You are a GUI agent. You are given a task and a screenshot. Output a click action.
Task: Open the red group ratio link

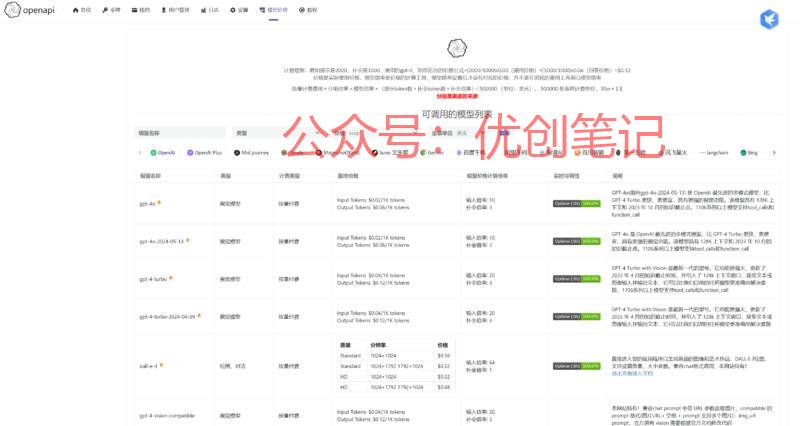pyautogui.click(x=457, y=96)
